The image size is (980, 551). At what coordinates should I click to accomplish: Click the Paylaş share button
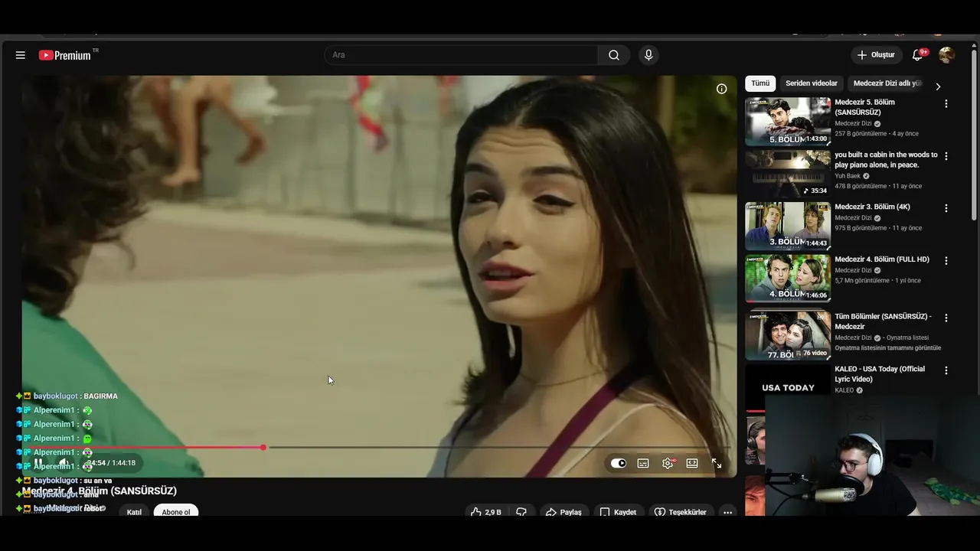(563, 512)
